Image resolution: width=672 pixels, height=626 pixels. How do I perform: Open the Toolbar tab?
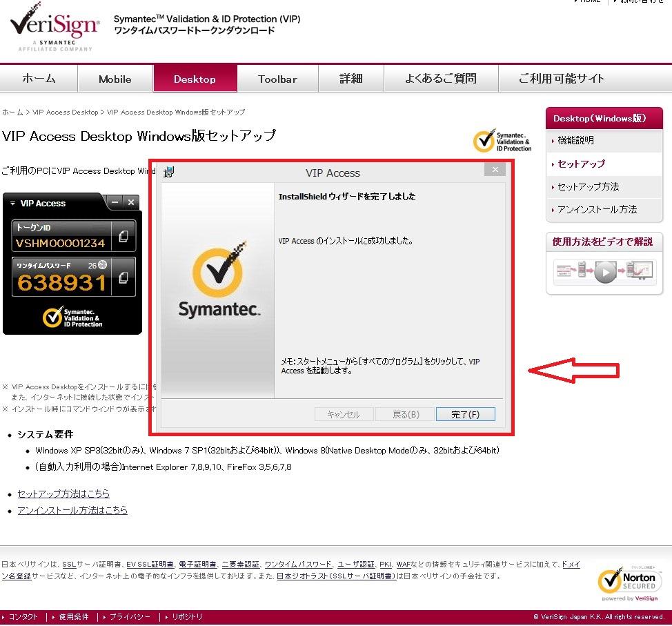(277, 79)
